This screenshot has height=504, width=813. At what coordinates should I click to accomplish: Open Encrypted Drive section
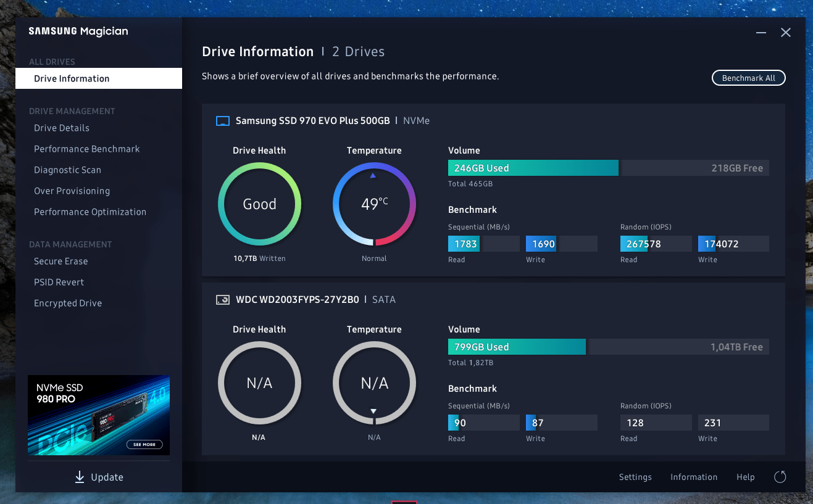[x=68, y=303]
